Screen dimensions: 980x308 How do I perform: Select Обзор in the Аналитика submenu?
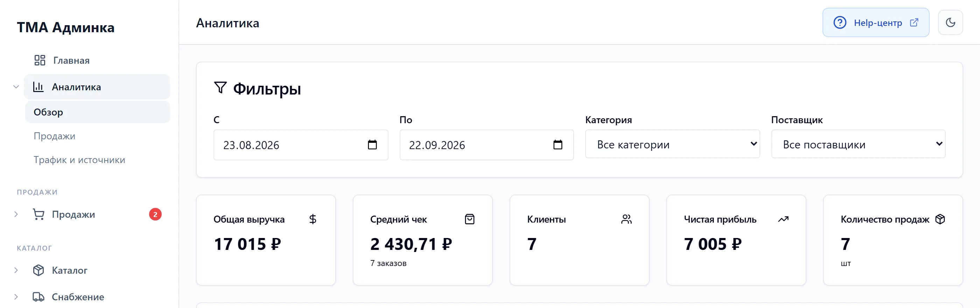coord(97,112)
